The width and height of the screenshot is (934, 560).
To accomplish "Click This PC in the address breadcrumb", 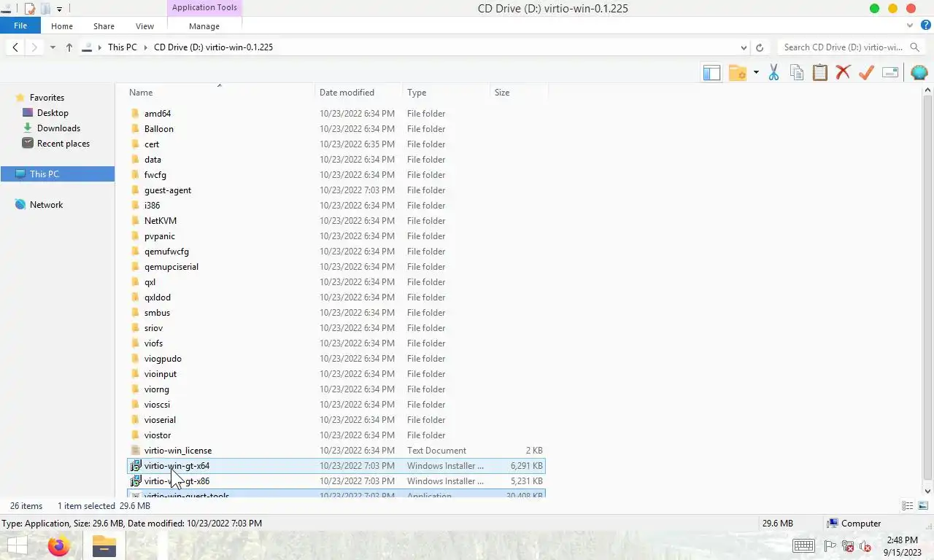I will coord(122,47).
